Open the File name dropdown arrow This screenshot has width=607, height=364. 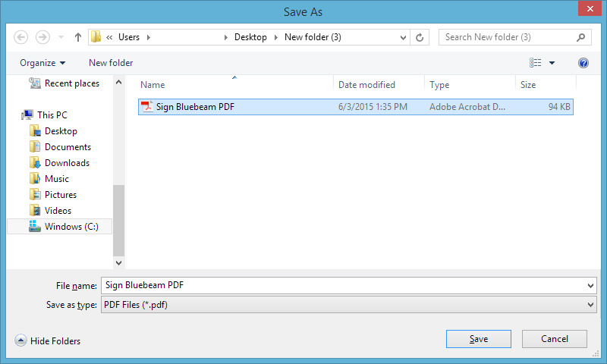point(590,285)
